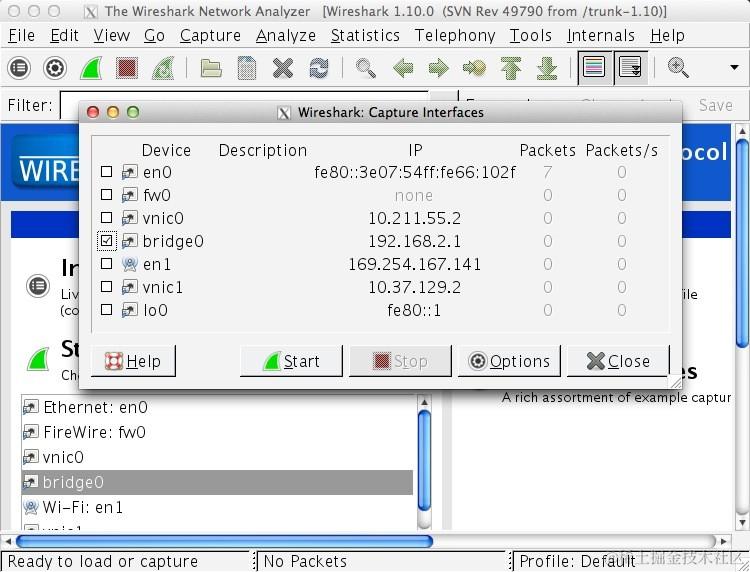
Task: Click Options button in Capture Interfaces dialog
Action: pos(509,361)
